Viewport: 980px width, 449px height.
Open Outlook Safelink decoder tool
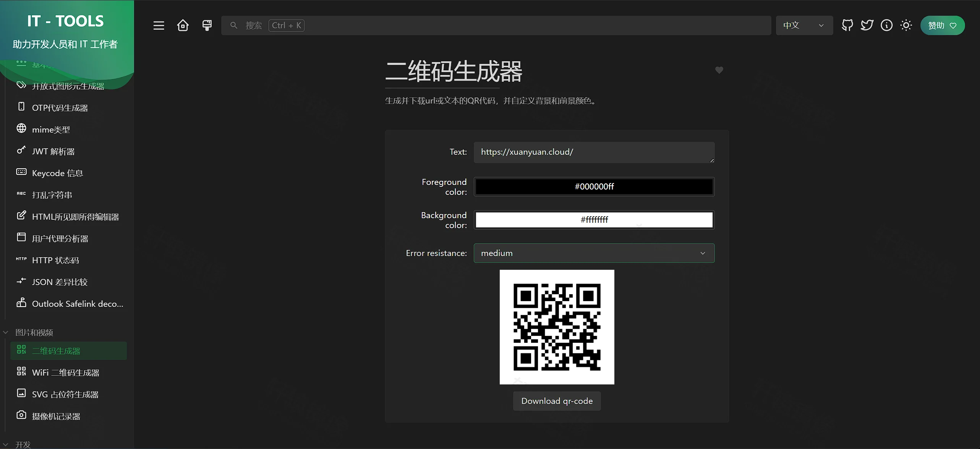tap(68, 304)
